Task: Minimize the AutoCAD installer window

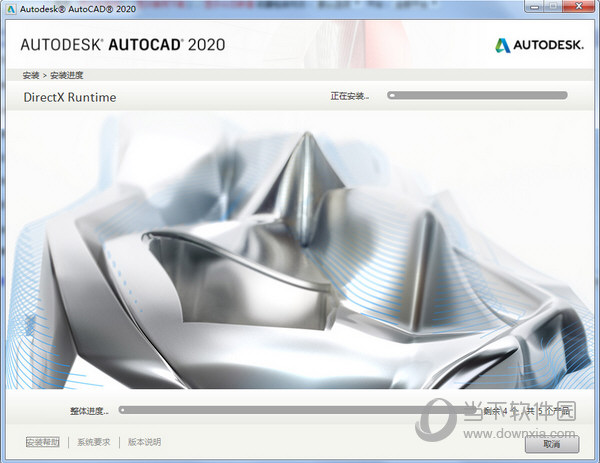Action: coord(530,8)
